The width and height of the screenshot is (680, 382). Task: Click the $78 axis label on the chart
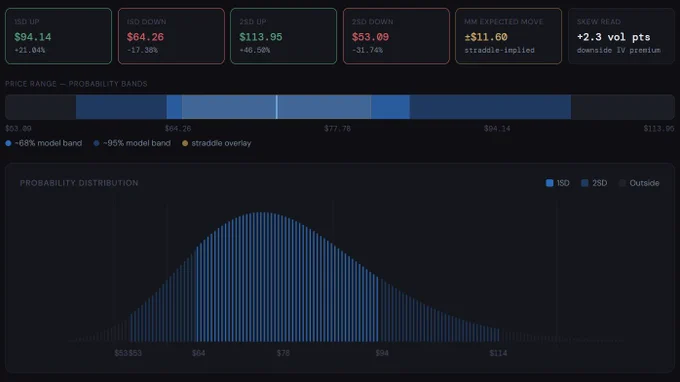[x=283, y=353]
